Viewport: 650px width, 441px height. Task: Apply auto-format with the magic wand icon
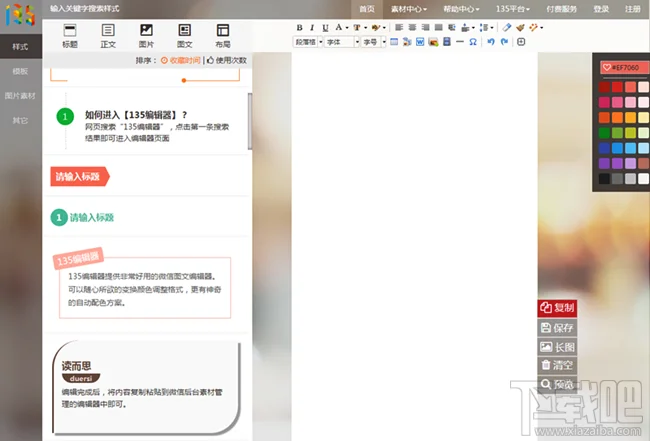pos(534,27)
